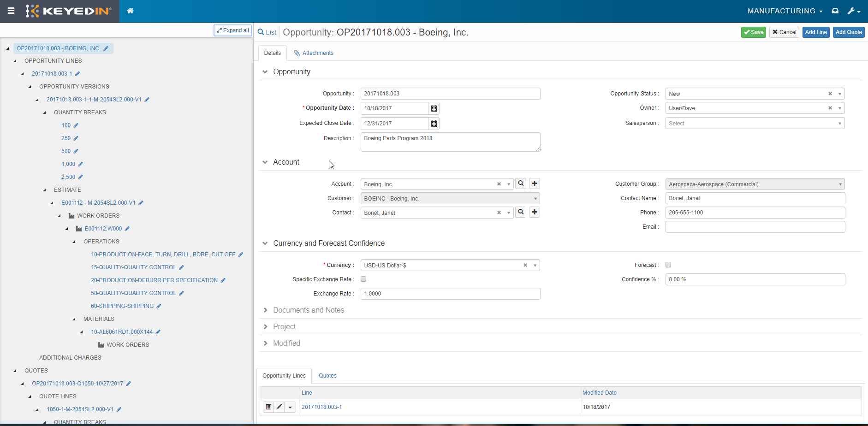Enable the Forecast checkbox
The image size is (868, 426).
point(668,265)
